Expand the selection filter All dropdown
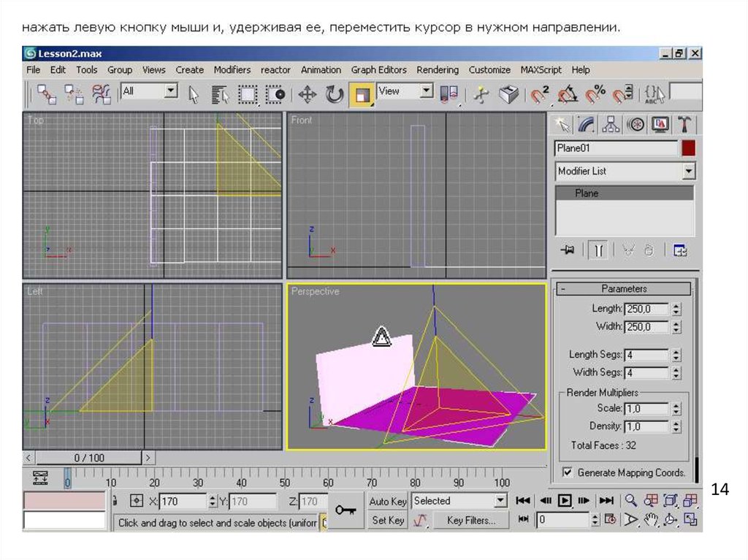This screenshot has width=748, height=560. pyautogui.click(x=171, y=91)
